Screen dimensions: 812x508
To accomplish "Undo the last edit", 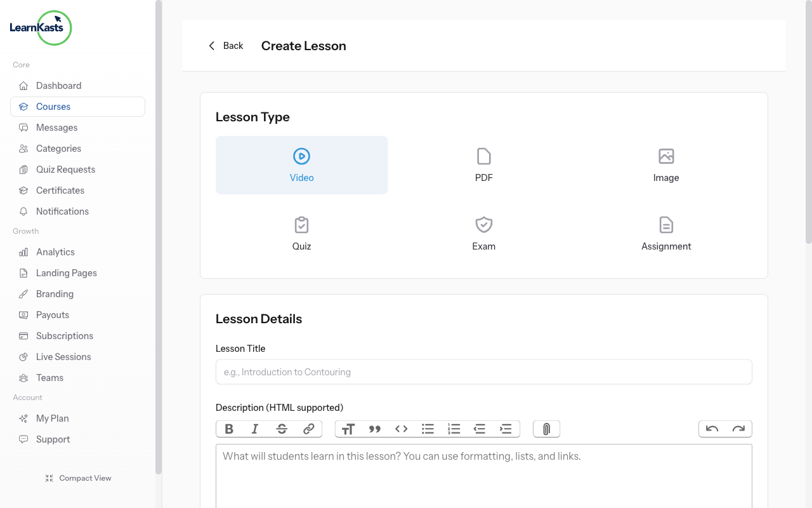I will [711, 429].
